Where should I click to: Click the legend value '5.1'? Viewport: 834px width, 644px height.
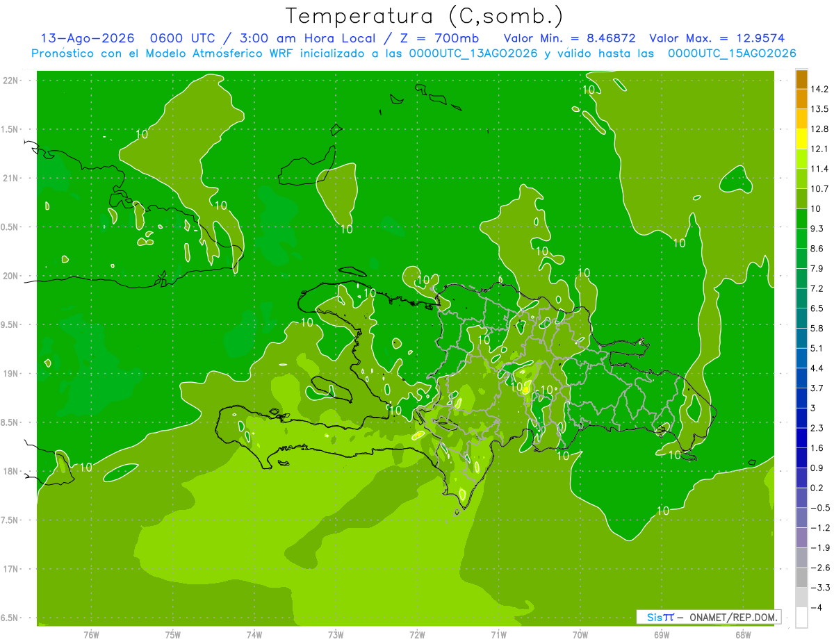point(817,348)
